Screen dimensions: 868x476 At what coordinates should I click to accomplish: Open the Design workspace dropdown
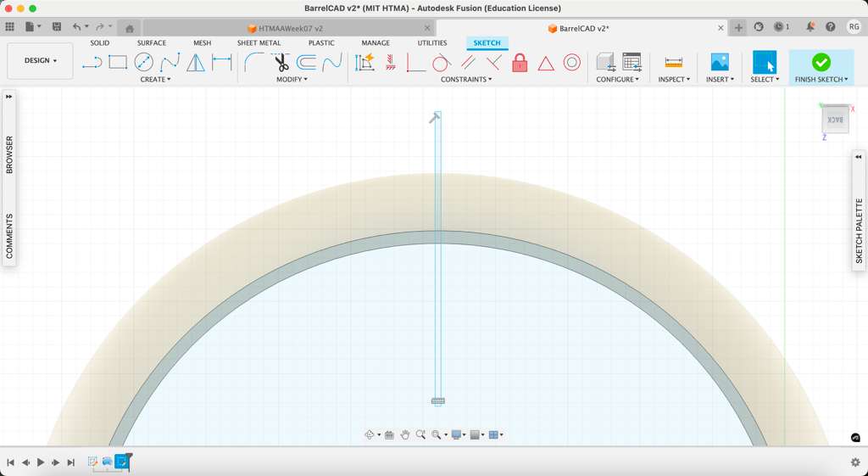pos(40,61)
